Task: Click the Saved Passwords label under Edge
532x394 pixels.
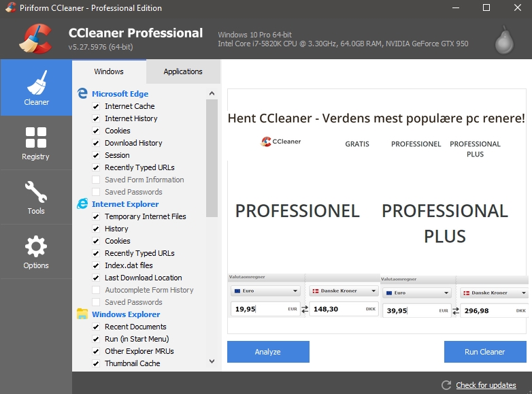Action: pyautogui.click(x=133, y=192)
